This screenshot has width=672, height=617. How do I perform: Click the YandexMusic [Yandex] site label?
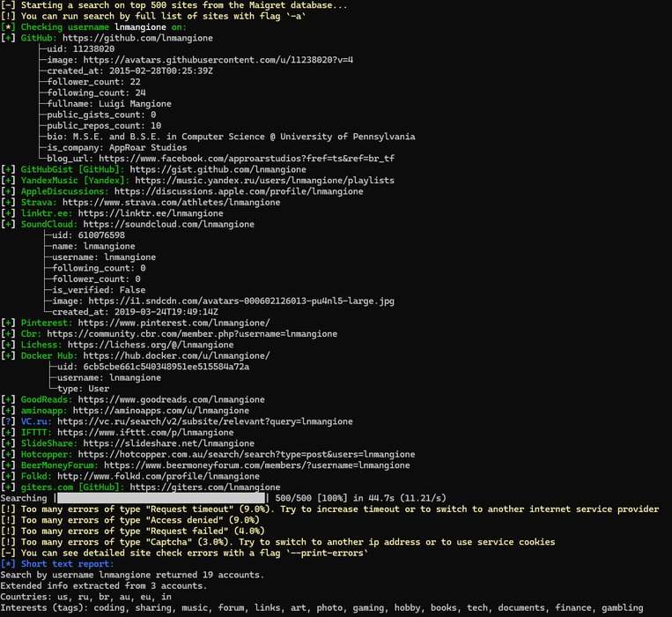(x=75, y=181)
